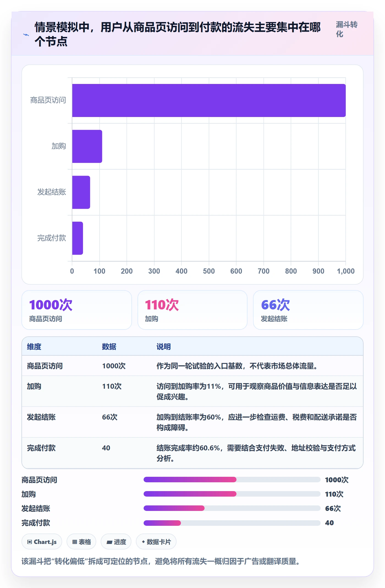This screenshot has height=588, width=385.
Task: Click the 数据卡片 chip
Action: click(156, 542)
